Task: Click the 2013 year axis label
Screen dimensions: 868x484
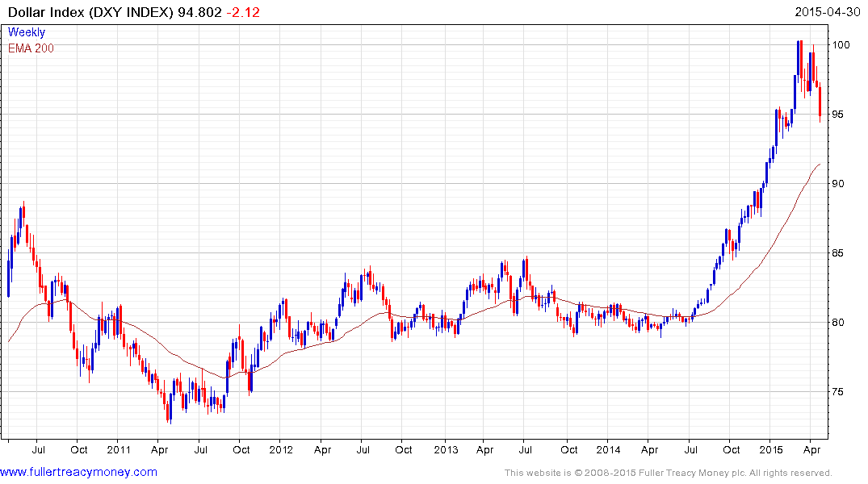Action: coord(446,449)
